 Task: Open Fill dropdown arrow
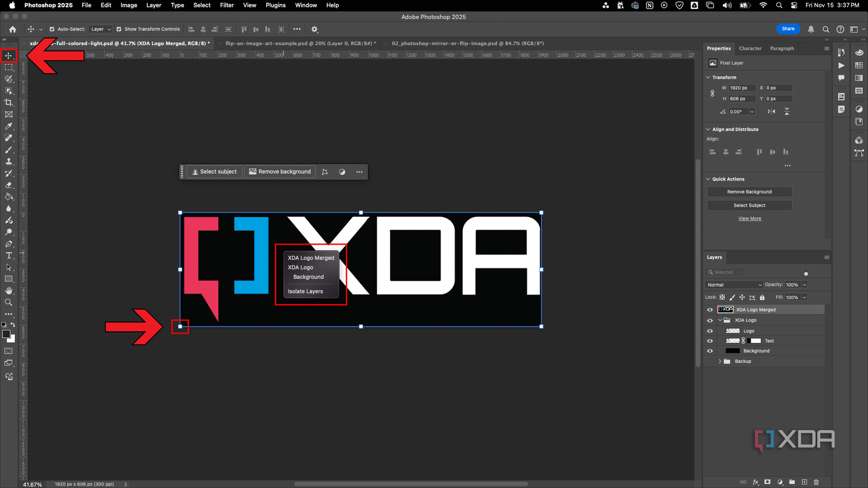pyautogui.click(x=804, y=298)
